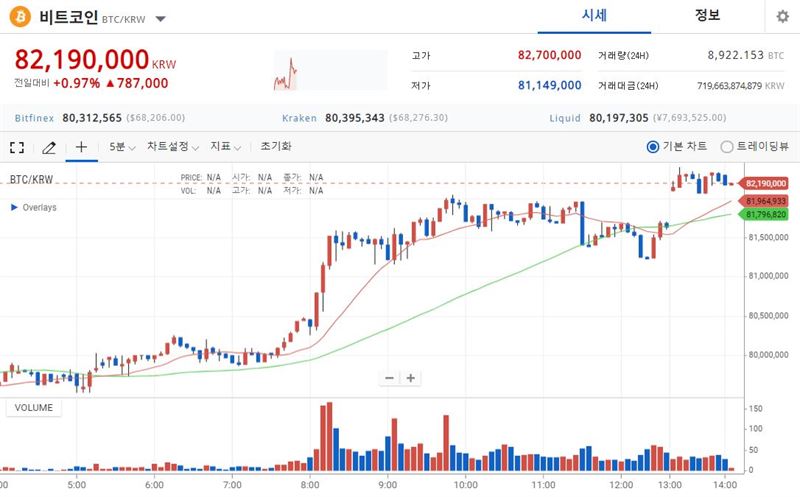
Task: Click the mini price sparkline chart
Action: point(331,70)
